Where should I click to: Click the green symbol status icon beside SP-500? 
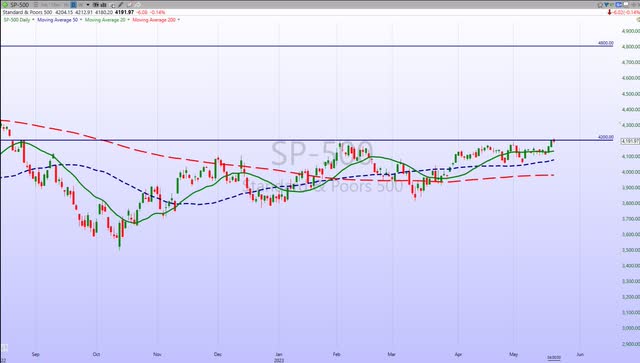[x=5, y=5]
